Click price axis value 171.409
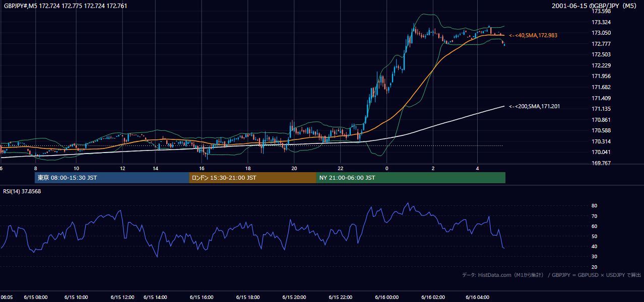 601,98
